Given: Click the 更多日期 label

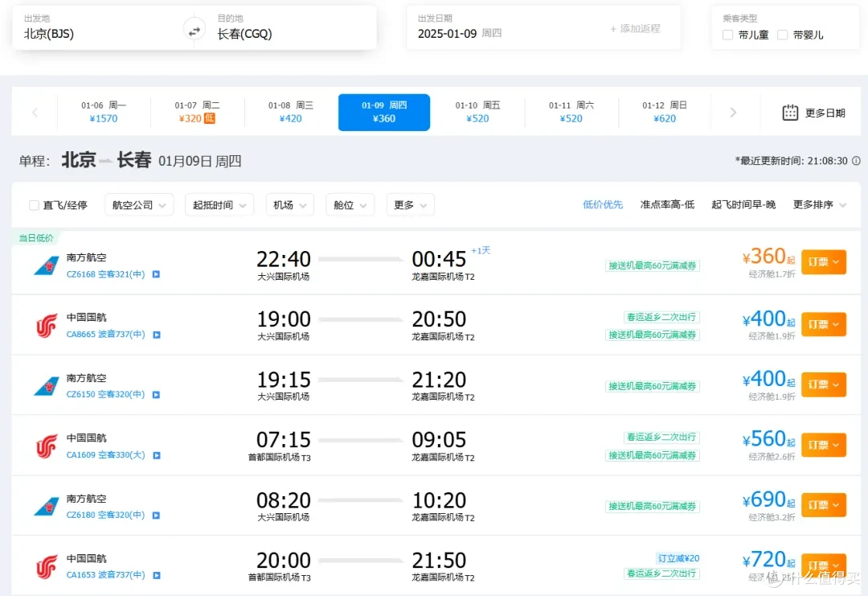Looking at the screenshot, I should (x=825, y=113).
